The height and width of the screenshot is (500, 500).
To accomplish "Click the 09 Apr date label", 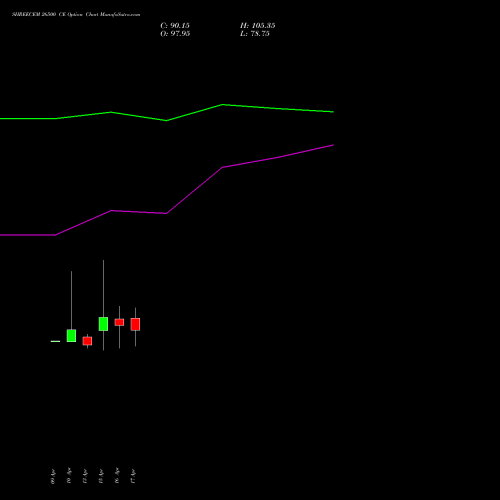I will [x=53, y=477].
